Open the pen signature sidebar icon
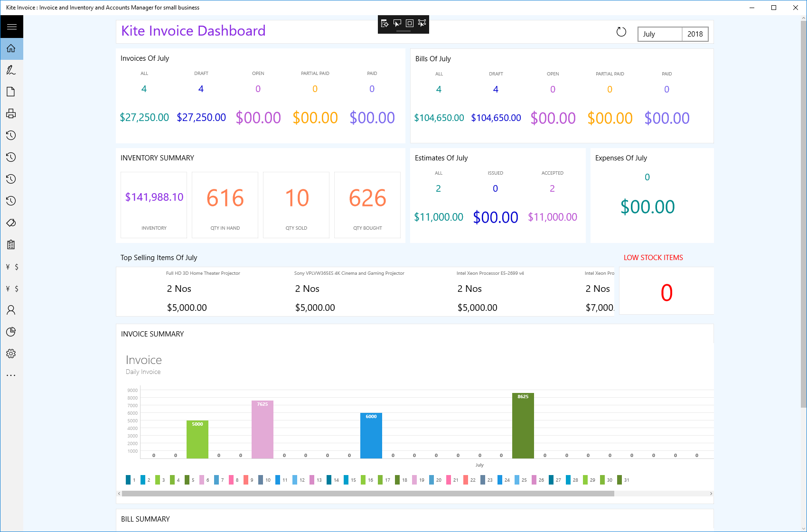 coord(11,70)
